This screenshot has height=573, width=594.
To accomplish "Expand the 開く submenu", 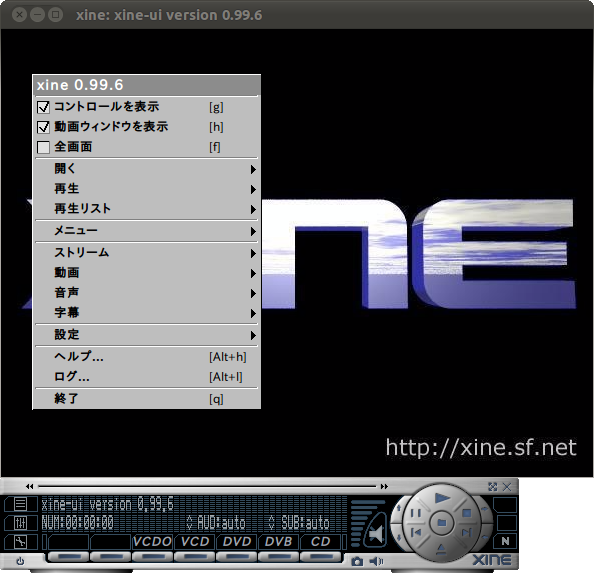I will 147,169.
